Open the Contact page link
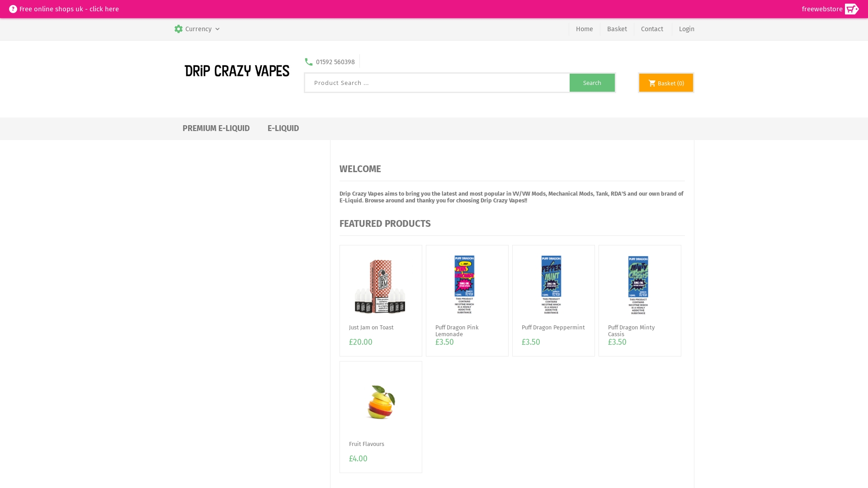This screenshot has height=488, width=868. (x=652, y=29)
